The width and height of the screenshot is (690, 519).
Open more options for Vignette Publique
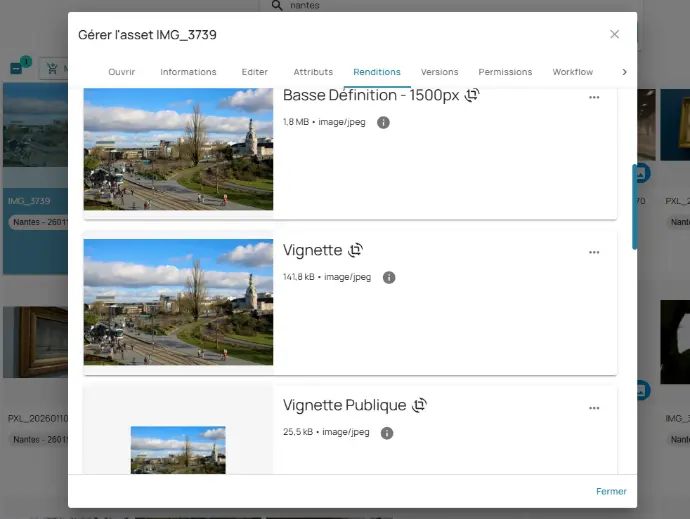594,408
